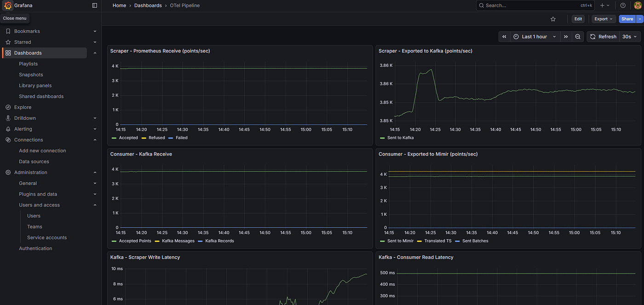The width and height of the screenshot is (644, 305).
Task: Click the Dashboards breadcrumb link
Action: pyautogui.click(x=148, y=6)
